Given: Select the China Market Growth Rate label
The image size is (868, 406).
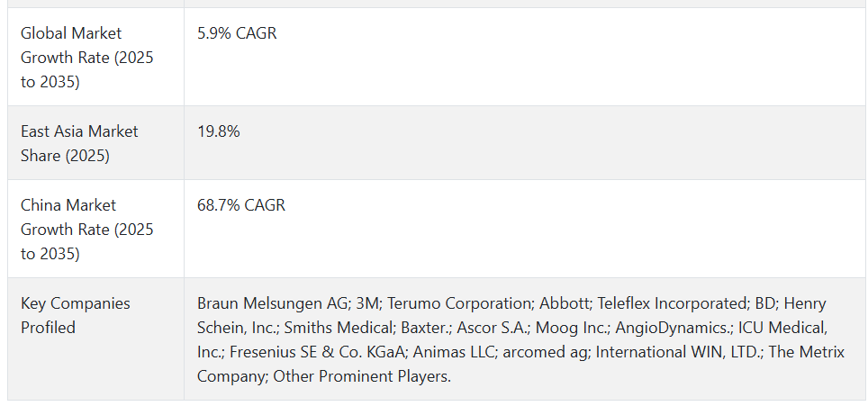Looking at the screenshot, I should tap(87, 229).
